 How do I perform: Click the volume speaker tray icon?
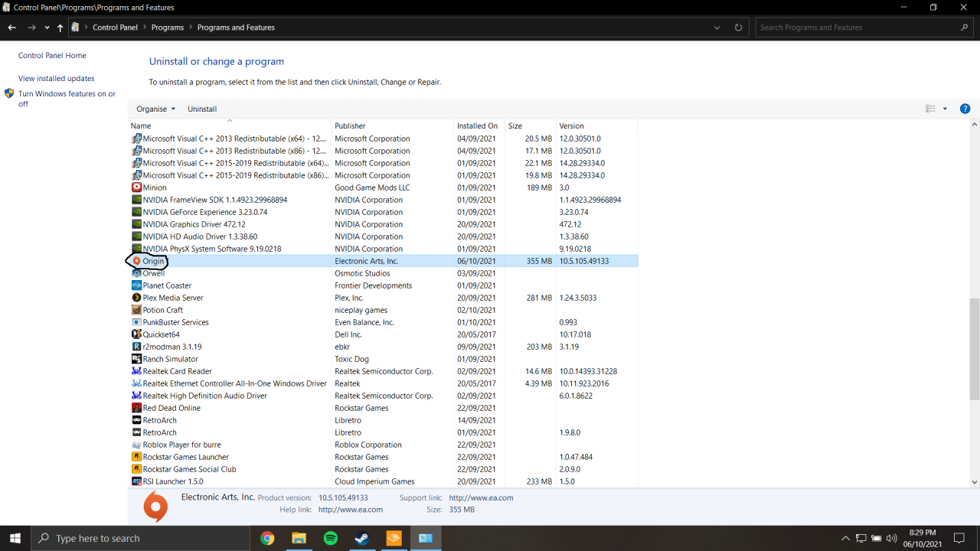(891, 538)
